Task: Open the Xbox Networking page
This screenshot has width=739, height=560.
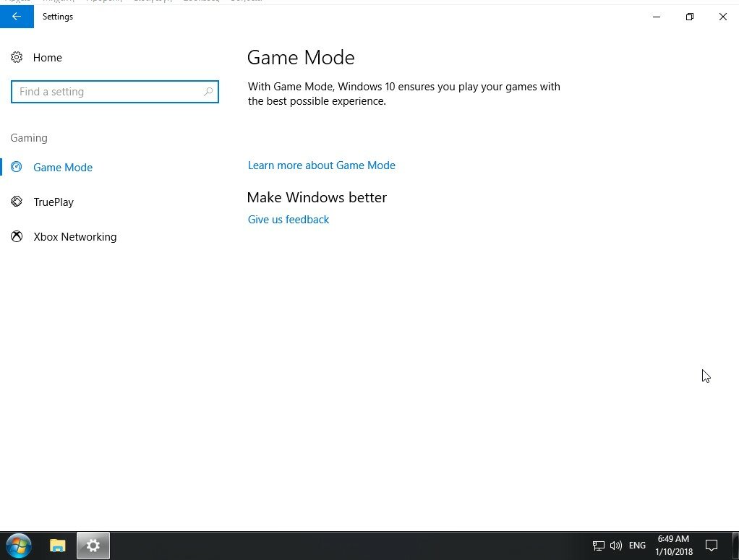Action: (x=75, y=237)
